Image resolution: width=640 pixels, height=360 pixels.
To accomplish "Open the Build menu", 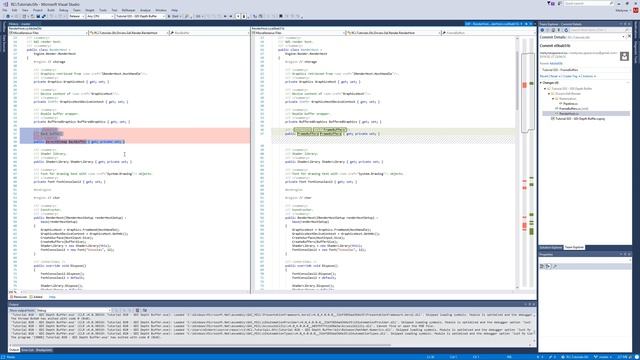I will pyautogui.click(x=51, y=10).
